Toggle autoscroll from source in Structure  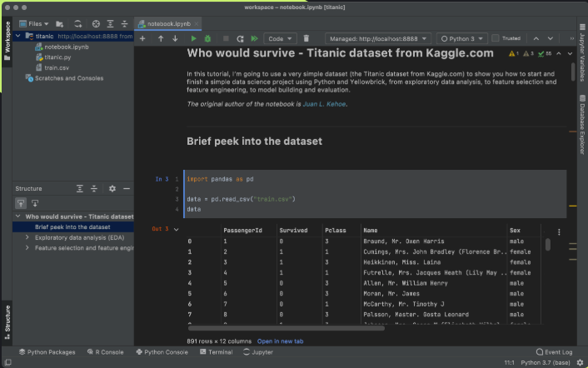(x=35, y=203)
